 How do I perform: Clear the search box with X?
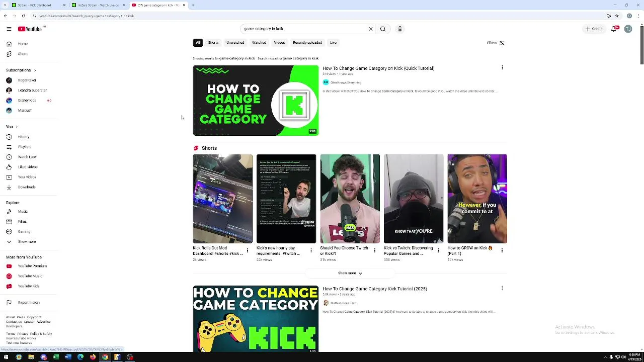point(371,29)
